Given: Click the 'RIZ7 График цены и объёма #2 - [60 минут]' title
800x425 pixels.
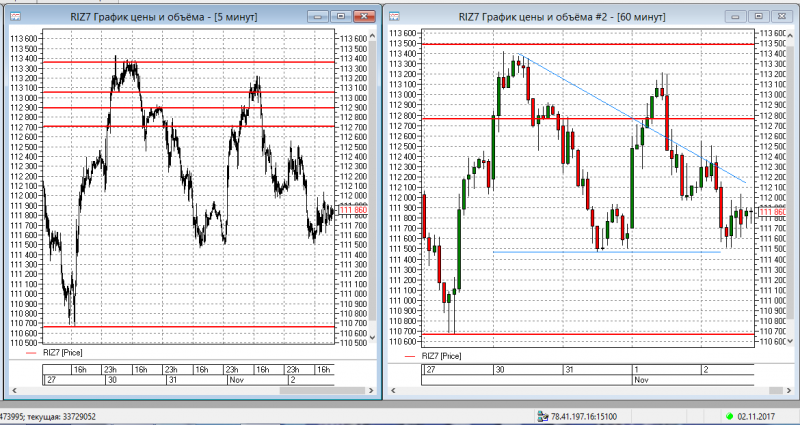Looking at the screenshot, I should [x=562, y=17].
